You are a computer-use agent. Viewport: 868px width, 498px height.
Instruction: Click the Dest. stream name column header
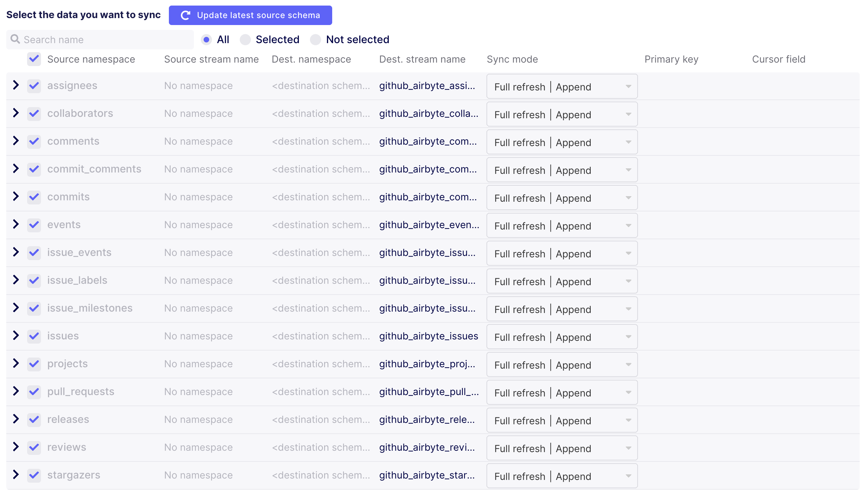click(422, 59)
